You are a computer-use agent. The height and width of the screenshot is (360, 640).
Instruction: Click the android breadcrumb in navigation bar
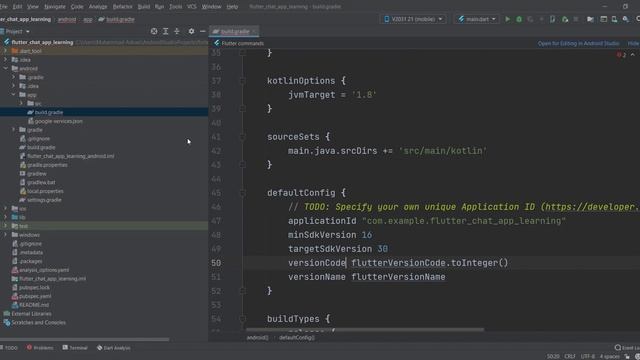tap(67, 19)
